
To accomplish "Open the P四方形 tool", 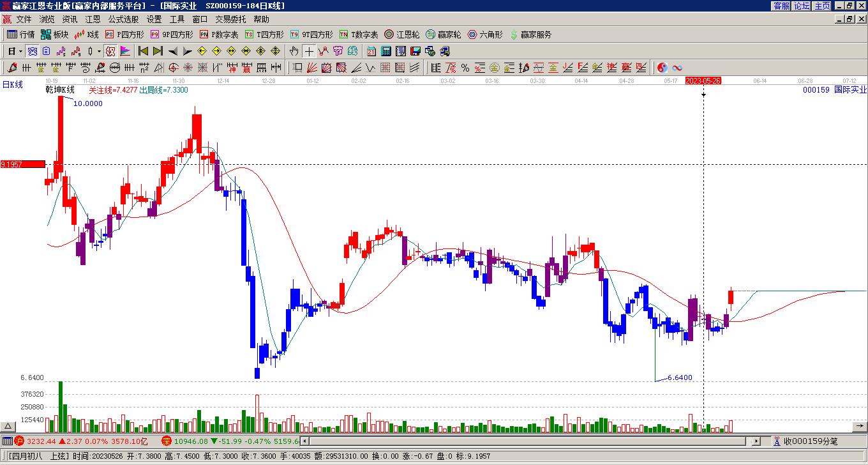I will click(x=125, y=34).
